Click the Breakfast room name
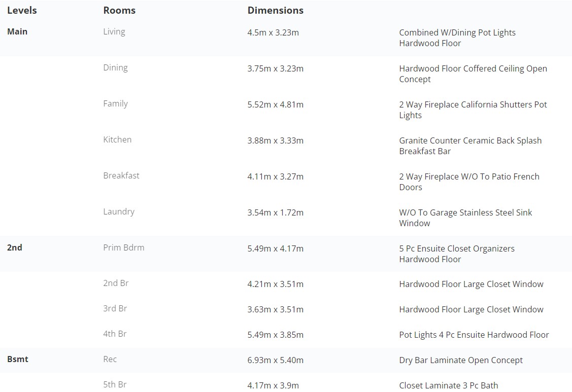Image resolution: width=572 pixels, height=392 pixels. [121, 175]
